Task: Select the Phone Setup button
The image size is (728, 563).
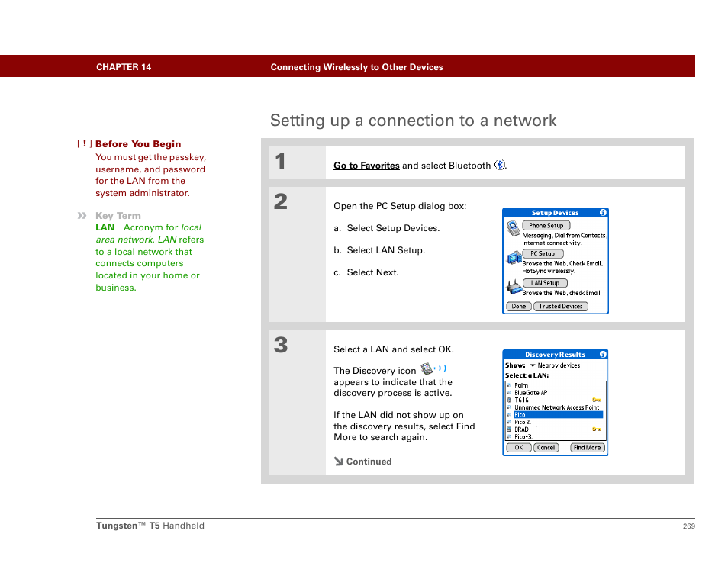Action: coord(546,226)
